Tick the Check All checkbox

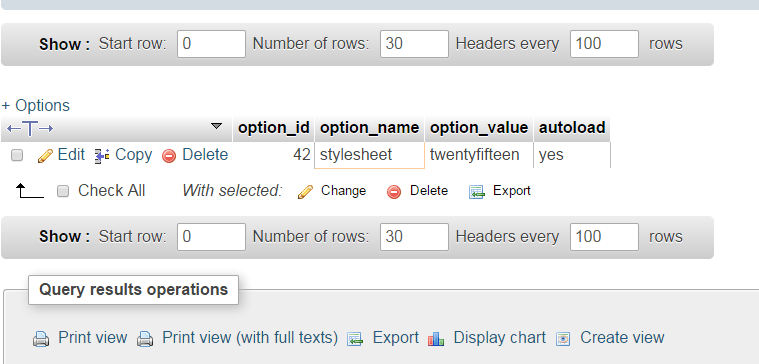63,191
